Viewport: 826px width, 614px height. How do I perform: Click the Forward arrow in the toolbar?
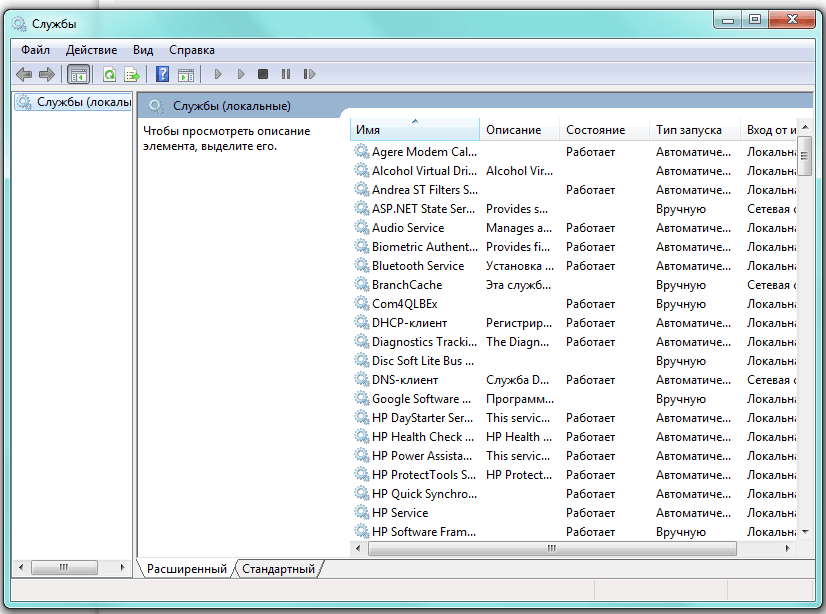pyautogui.click(x=46, y=74)
